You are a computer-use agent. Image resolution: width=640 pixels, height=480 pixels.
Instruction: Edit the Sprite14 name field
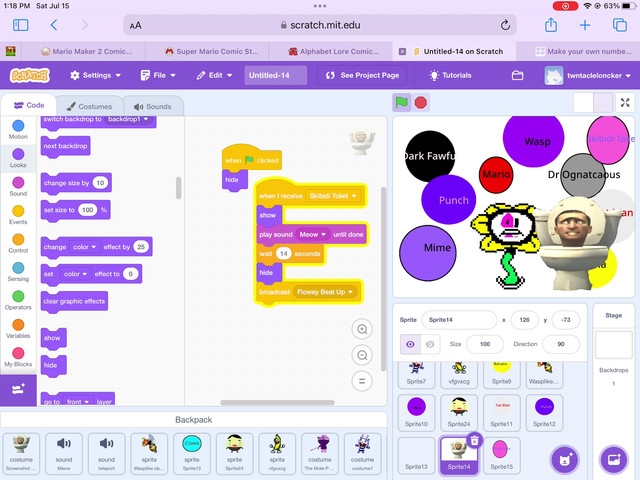[459, 320]
